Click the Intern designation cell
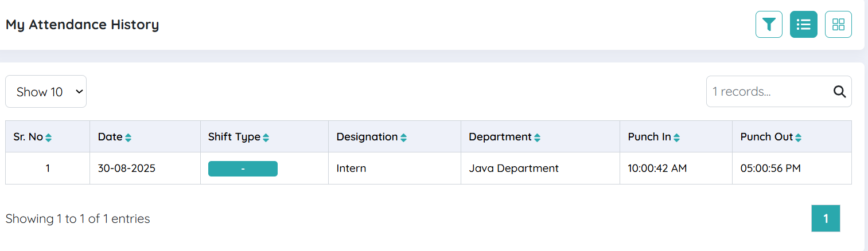 [x=351, y=168]
